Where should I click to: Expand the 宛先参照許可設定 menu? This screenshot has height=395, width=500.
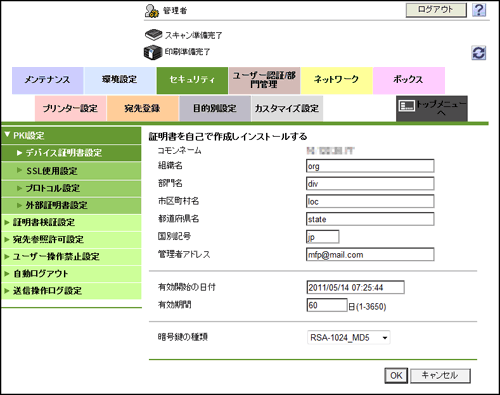click(x=71, y=239)
